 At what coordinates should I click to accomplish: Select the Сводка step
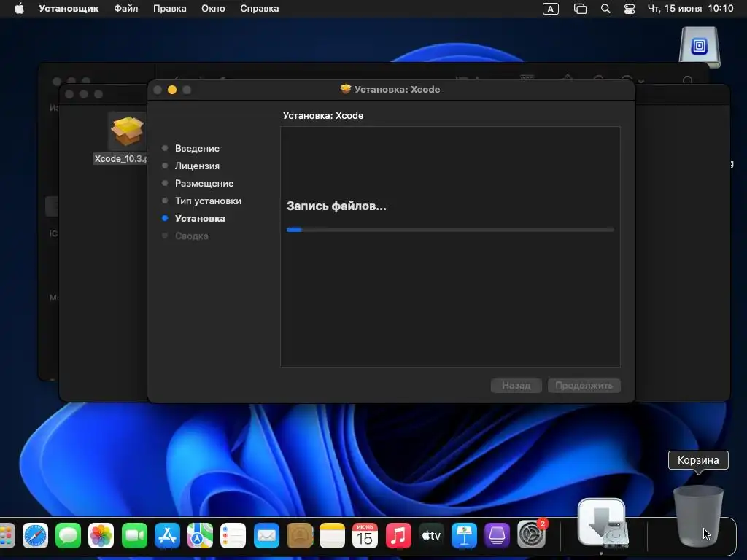pyautogui.click(x=191, y=236)
